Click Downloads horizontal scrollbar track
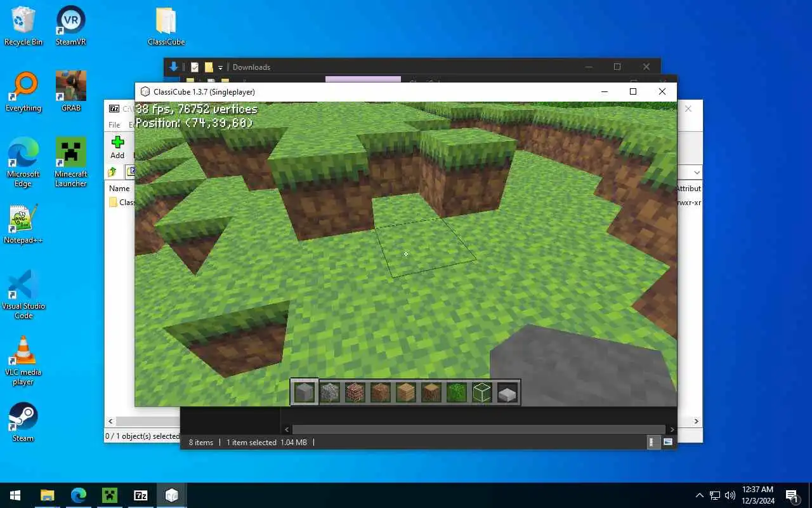Image resolution: width=812 pixels, height=508 pixels. 479,430
